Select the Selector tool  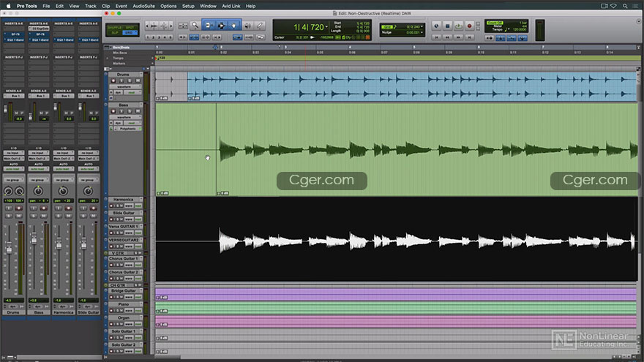pos(221,26)
